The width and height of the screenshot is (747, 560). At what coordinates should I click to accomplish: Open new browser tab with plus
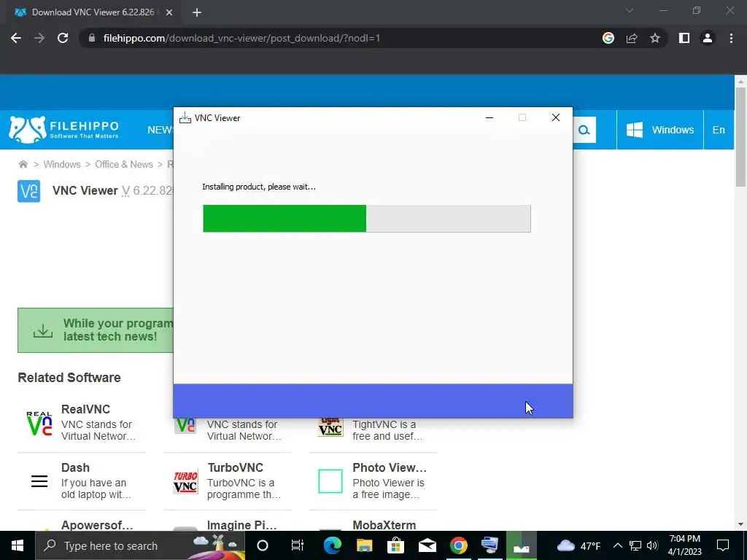point(197,12)
